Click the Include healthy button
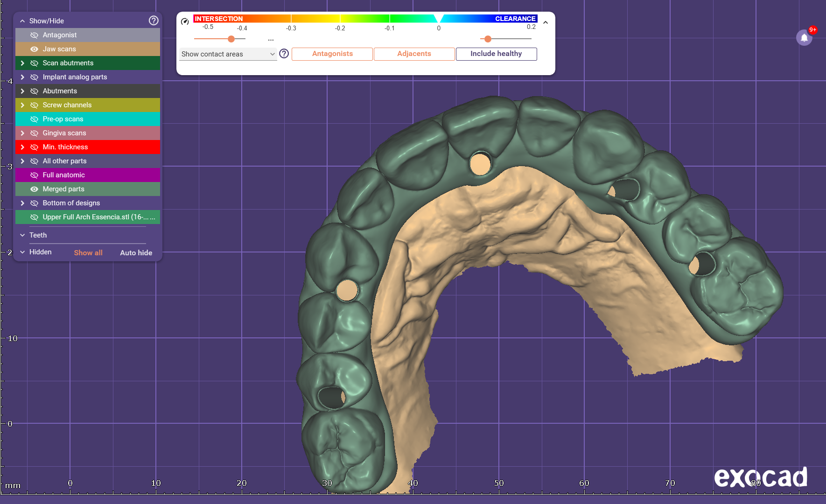The height and width of the screenshot is (504, 826). coord(496,54)
